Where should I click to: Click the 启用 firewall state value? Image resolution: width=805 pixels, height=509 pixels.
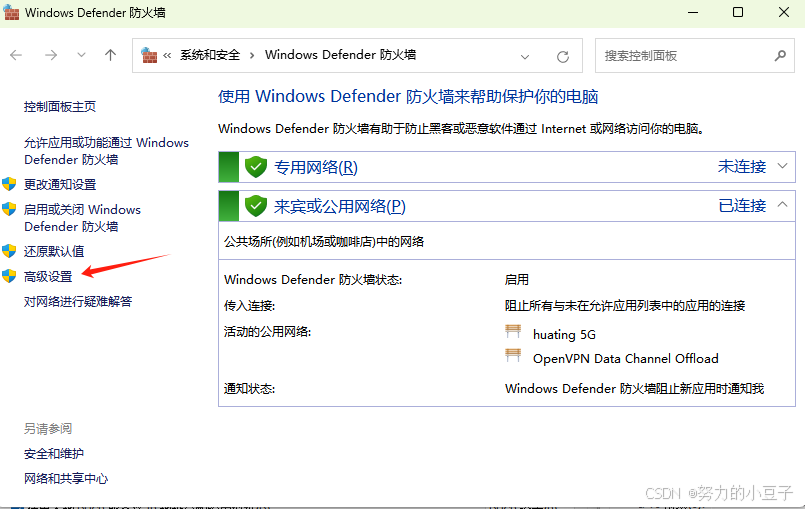coord(516,279)
